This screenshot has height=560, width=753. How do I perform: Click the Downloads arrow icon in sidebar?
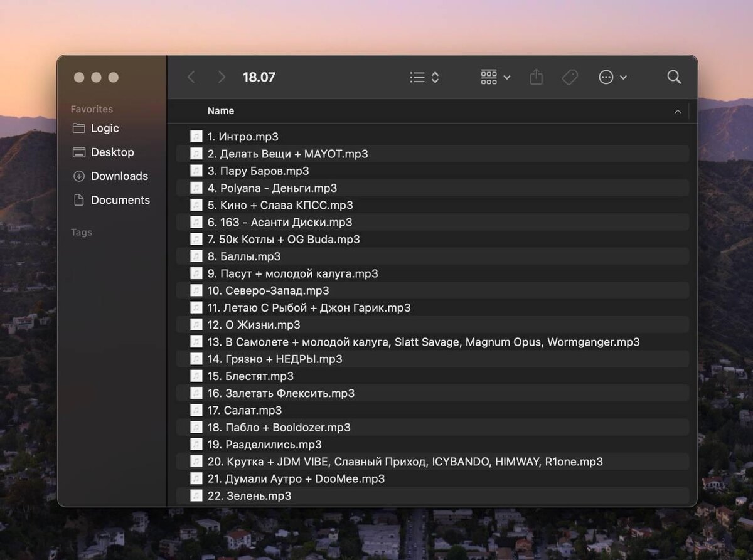[78, 176]
